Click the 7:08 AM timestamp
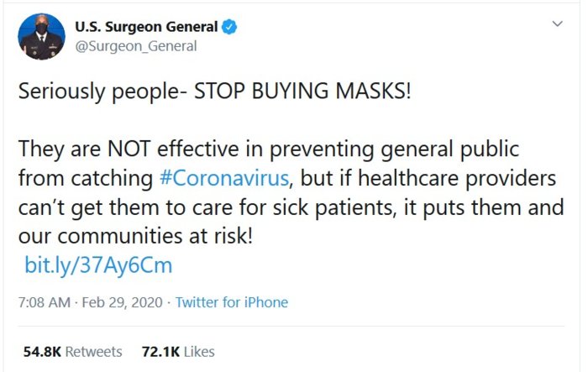588x372 pixels. point(45,302)
